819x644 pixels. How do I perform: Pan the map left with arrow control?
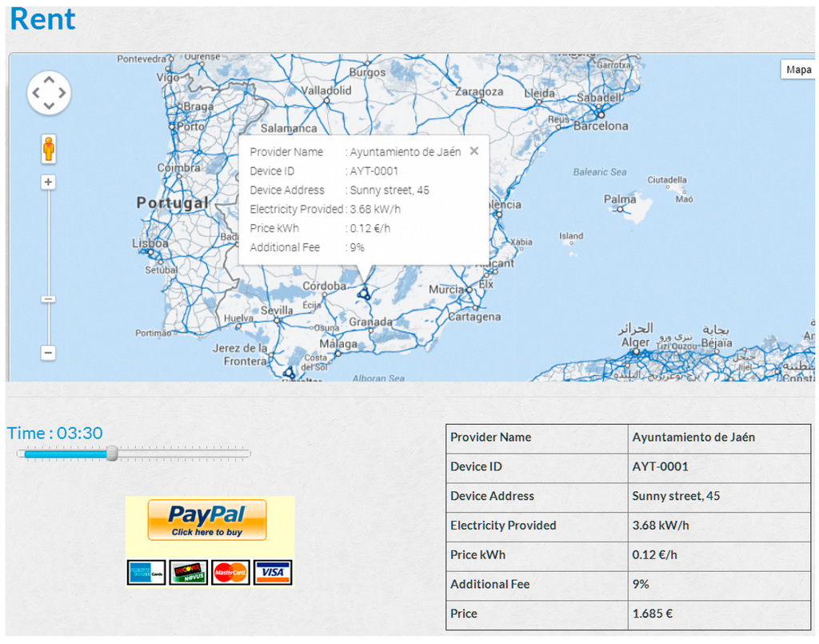click(36, 94)
